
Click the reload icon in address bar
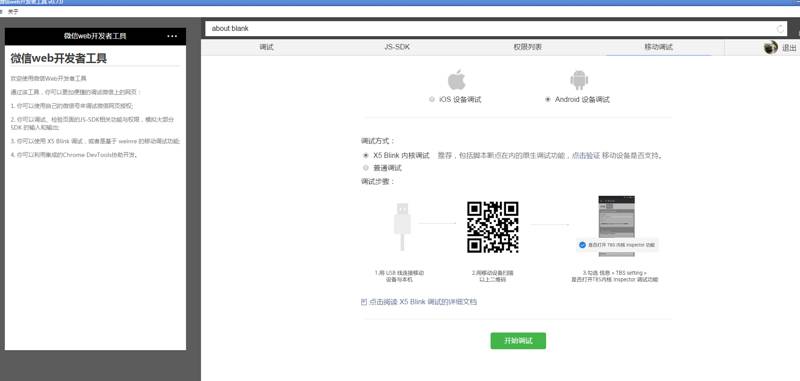[780, 29]
